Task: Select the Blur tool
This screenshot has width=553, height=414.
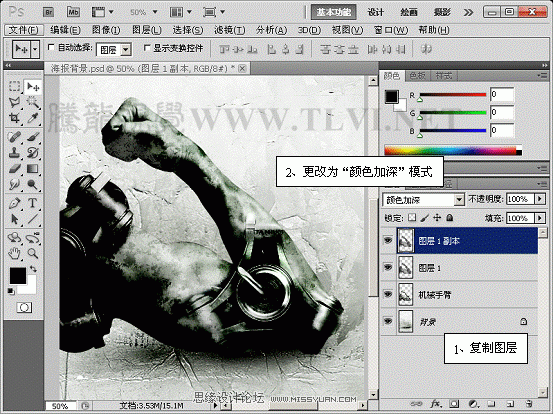Action: tap(14, 184)
